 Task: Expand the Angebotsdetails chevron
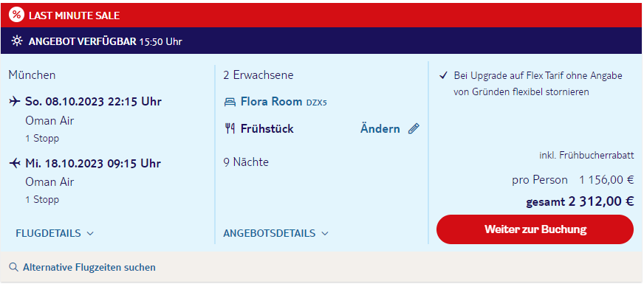tap(325, 234)
